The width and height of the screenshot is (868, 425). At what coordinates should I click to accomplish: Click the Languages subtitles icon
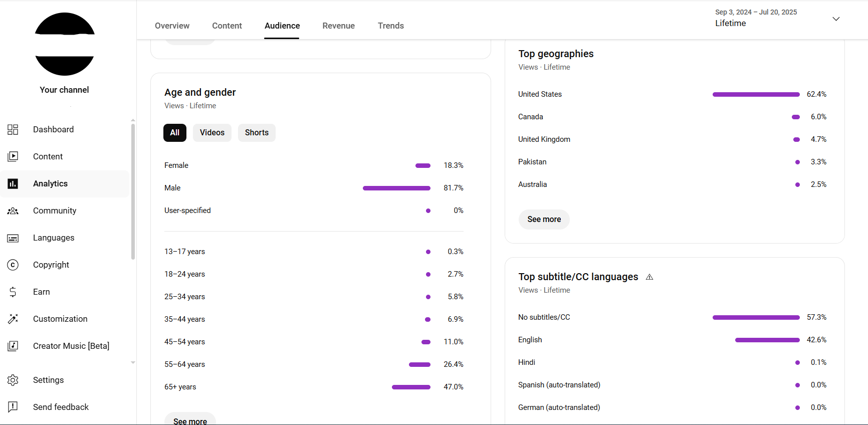pos(13,238)
